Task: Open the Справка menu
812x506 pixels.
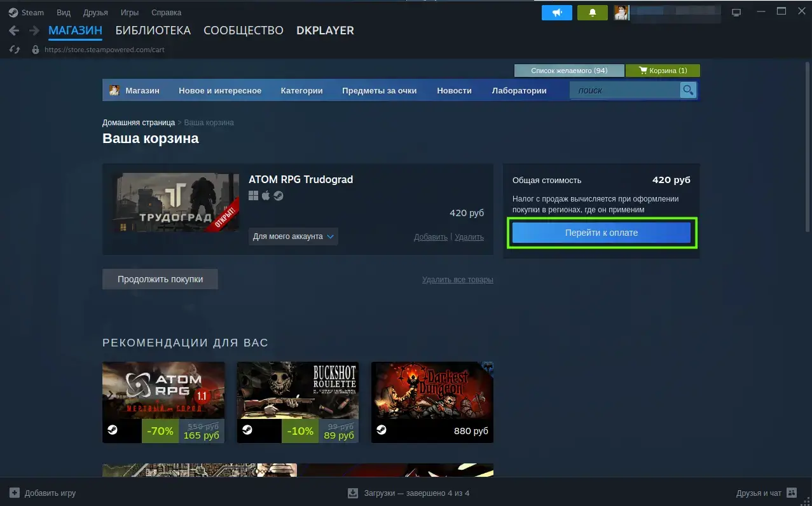Action: point(166,13)
